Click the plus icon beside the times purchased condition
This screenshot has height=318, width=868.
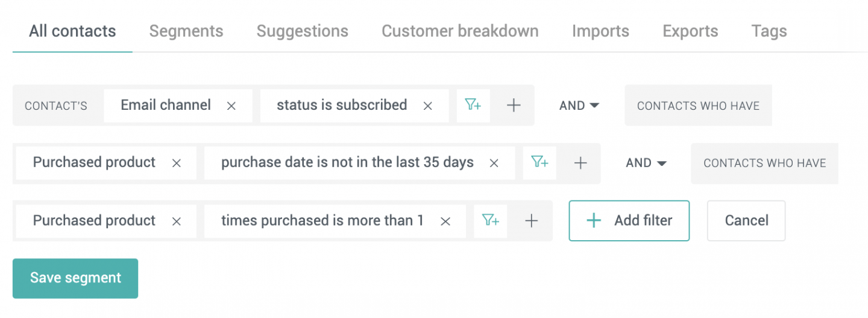coord(531,221)
